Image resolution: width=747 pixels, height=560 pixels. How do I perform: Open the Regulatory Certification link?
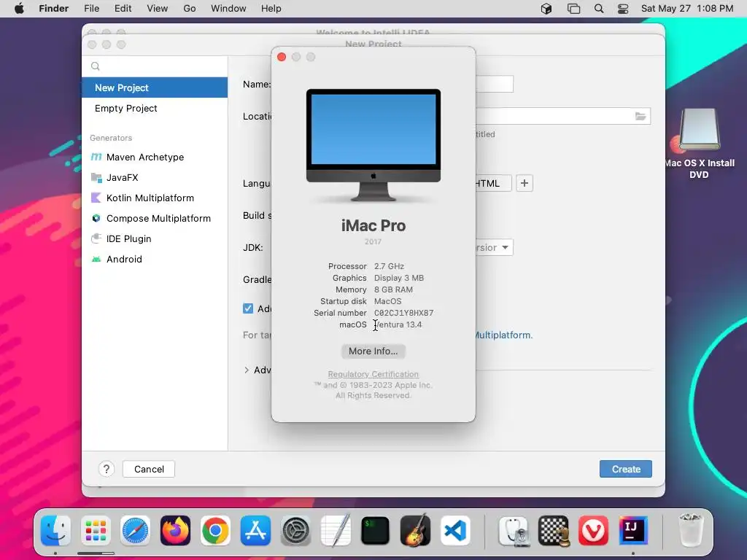[x=373, y=374]
